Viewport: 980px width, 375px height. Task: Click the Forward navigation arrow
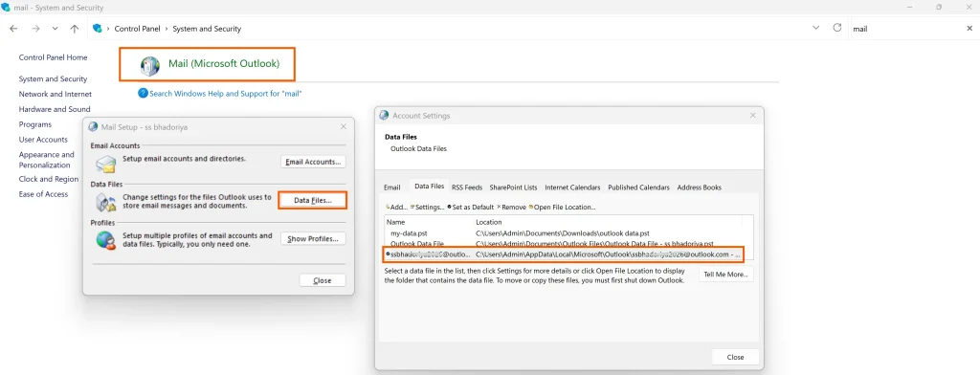pos(35,29)
